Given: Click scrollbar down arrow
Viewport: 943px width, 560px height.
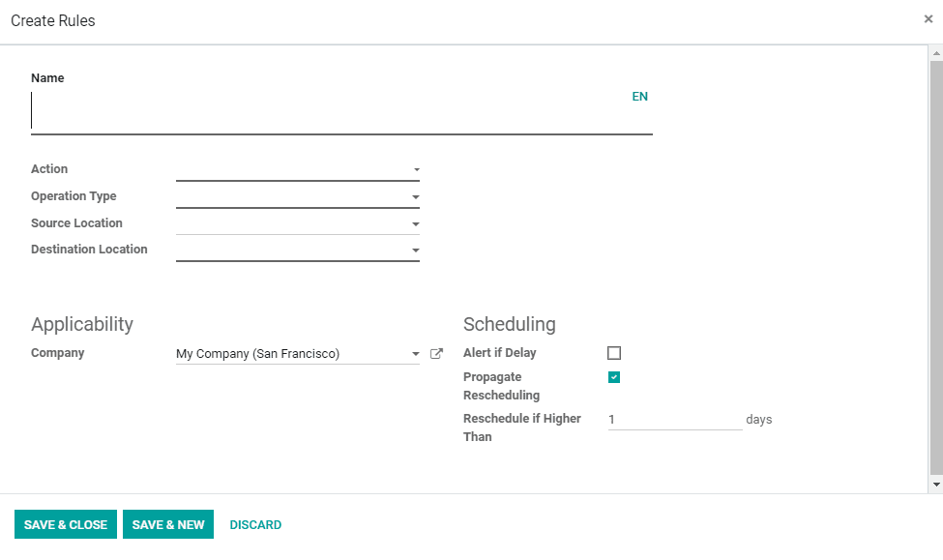Looking at the screenshot, I should [935, 483].
